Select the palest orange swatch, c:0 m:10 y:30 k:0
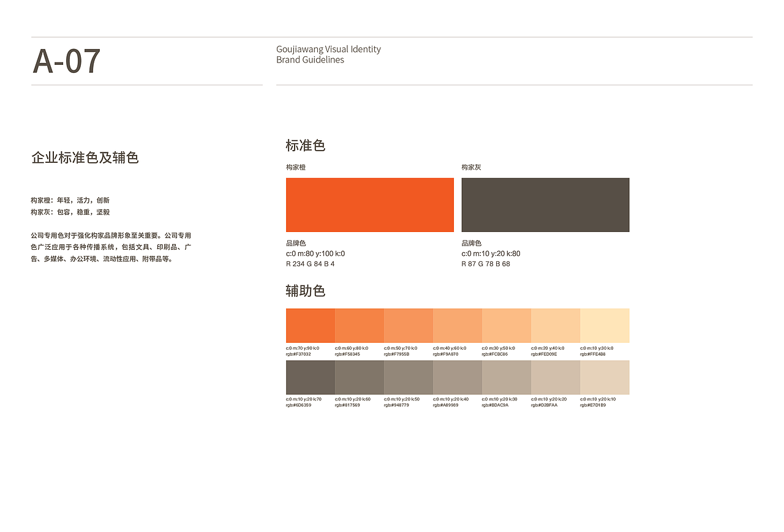 pyautogui.click(x=605, y=326)
